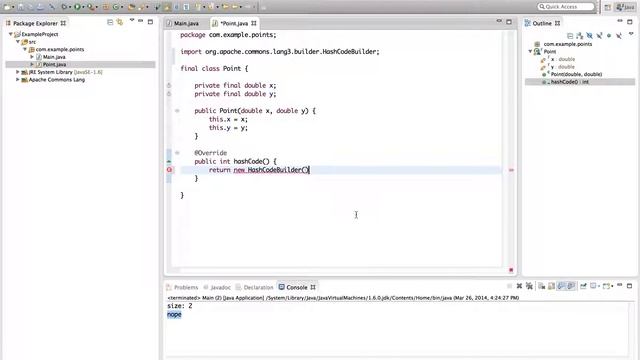Select com.example.points in Outline
This screenshot has width=640, height=360.
(x=567, y=44)
